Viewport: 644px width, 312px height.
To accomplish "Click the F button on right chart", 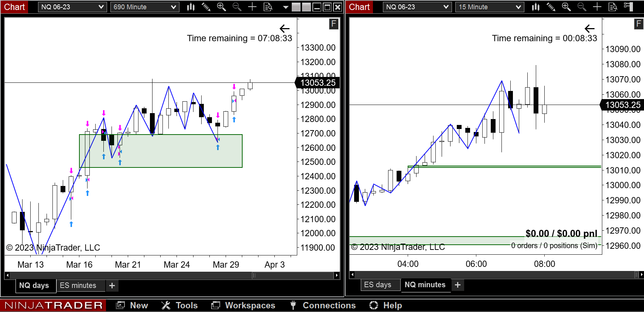I will click(x=639, y=24).
